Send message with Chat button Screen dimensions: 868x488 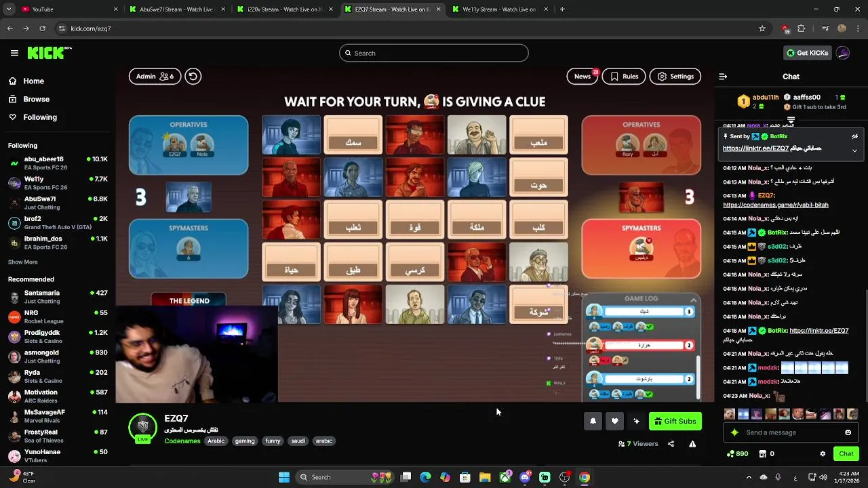click(846, 453)
